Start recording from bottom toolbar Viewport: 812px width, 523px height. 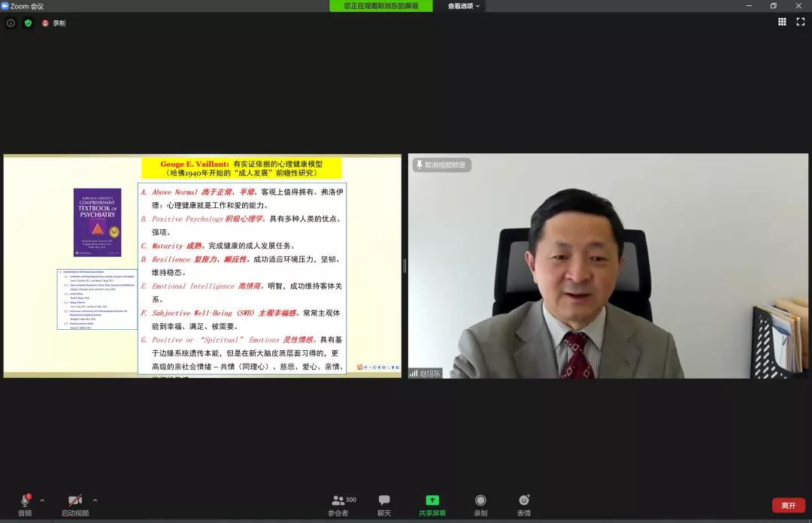480,501
